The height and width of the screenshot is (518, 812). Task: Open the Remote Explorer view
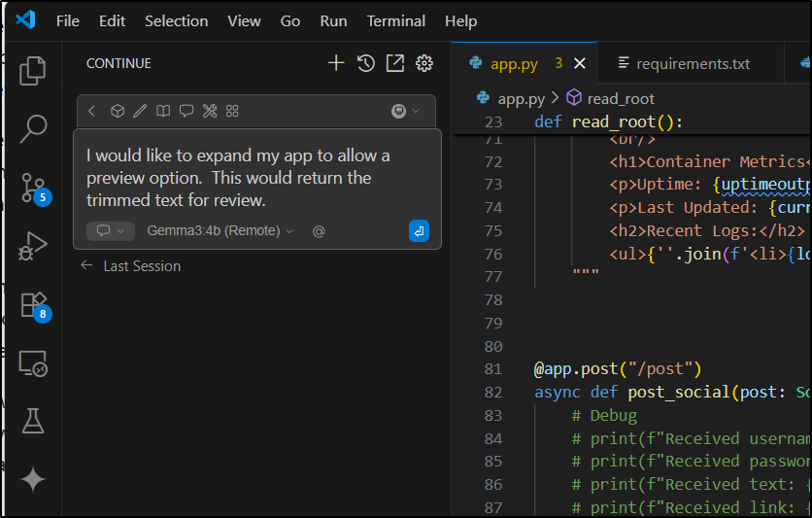pos(33,363)
